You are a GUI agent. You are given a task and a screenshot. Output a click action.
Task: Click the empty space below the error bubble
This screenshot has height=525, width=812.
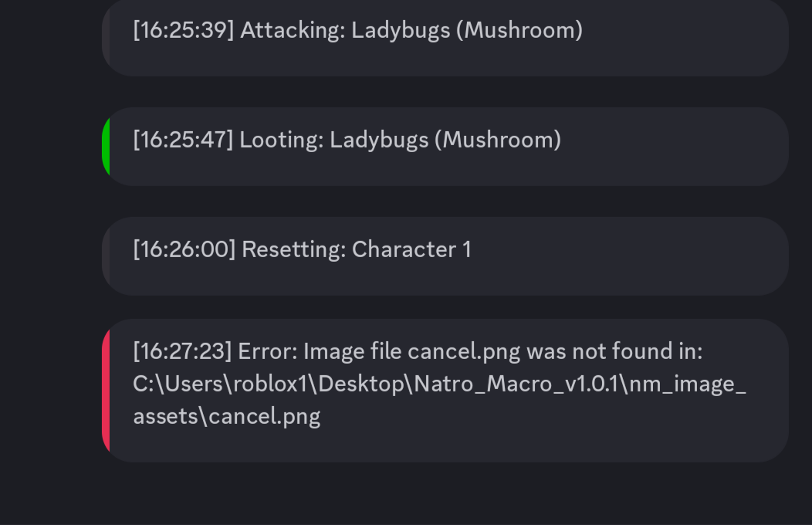pyautogui.click(x=445, y=494)
